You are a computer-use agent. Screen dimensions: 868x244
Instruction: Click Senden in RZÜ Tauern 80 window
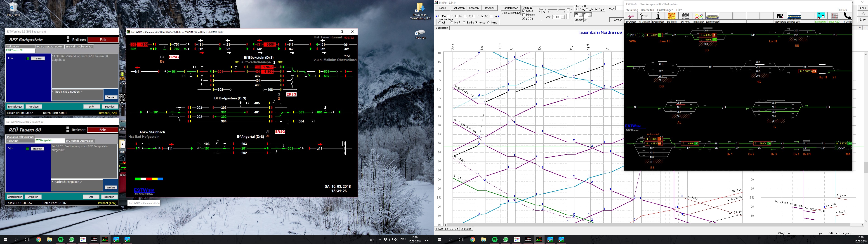pos(111,188)
